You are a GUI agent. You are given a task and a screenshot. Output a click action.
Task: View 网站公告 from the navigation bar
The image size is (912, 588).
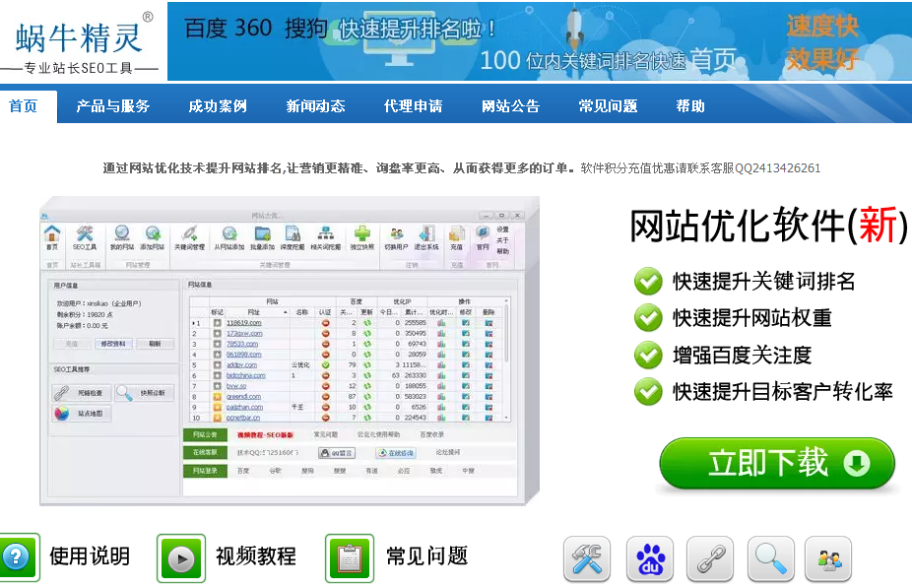(x=511, y=106)
